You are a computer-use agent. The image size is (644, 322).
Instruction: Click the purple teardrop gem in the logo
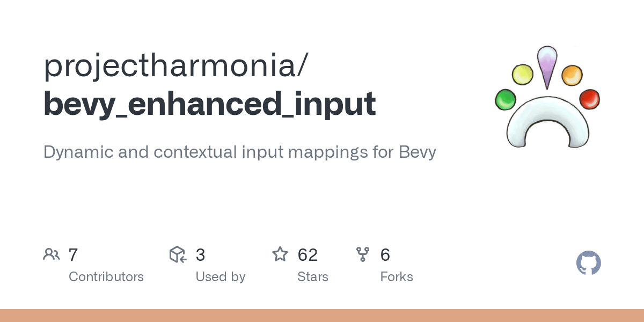(x=547, y=67)
